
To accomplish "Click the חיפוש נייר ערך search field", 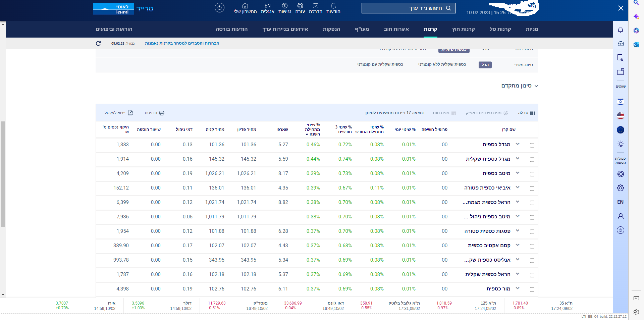I will click(x=408, y=8).
